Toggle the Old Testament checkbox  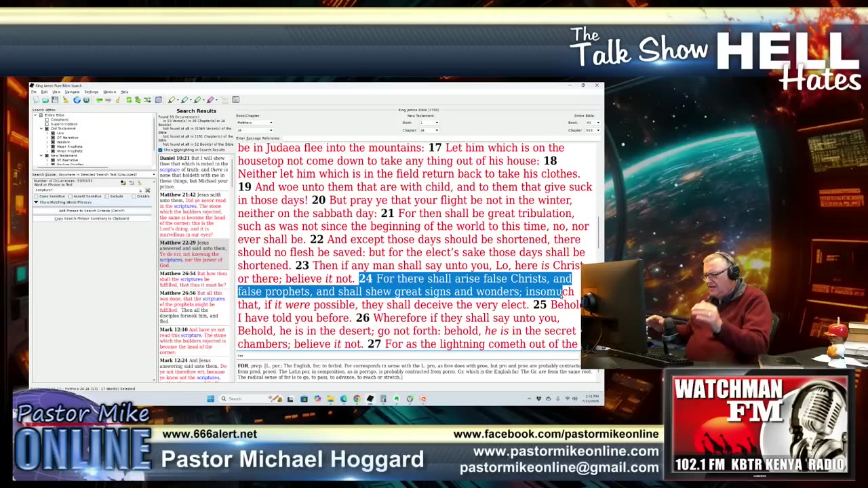[47, 129]
